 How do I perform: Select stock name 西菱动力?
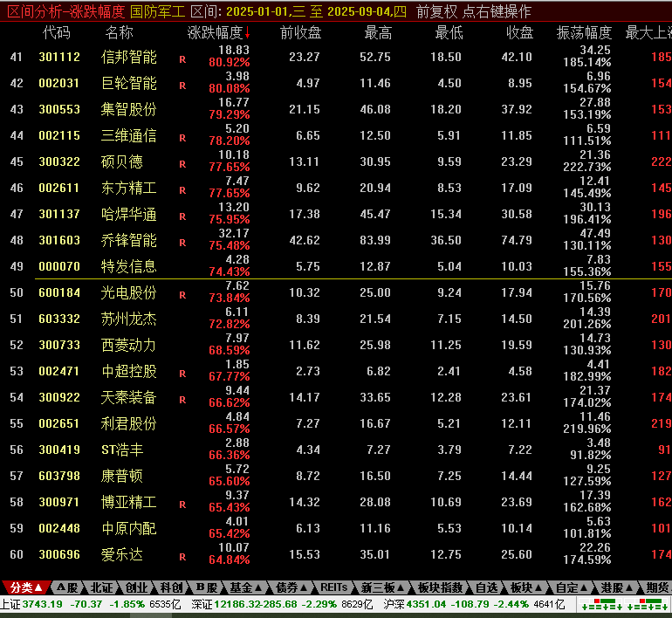[128, 345]
